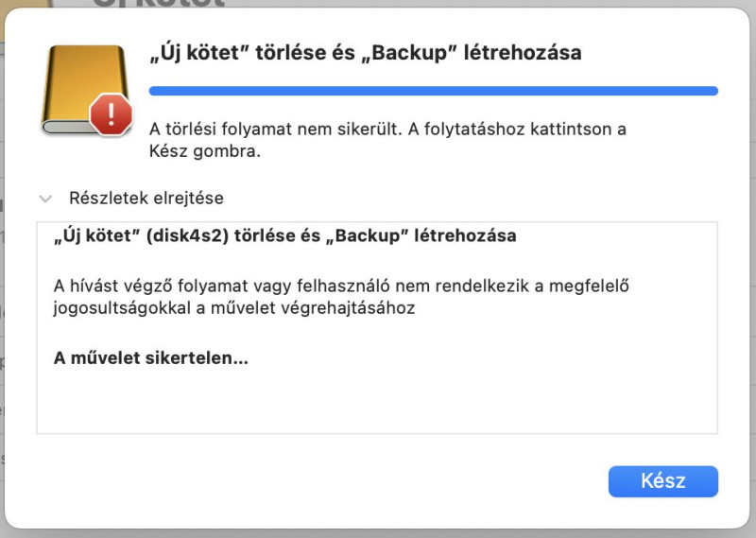756x538 pixels.
Task: Click the background window title behind the dialog
Action: pos(159,4)
